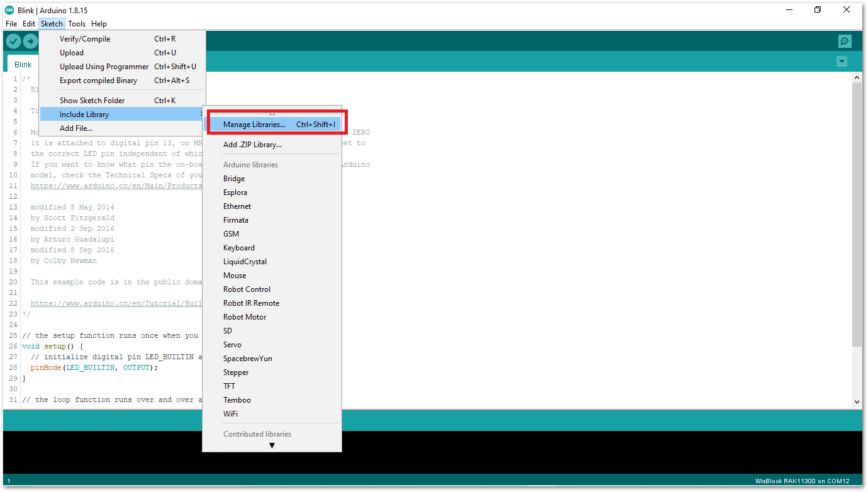Include the Ethernet library
The height and width of the screenshot is (492, 868).
tap(272, 206)
